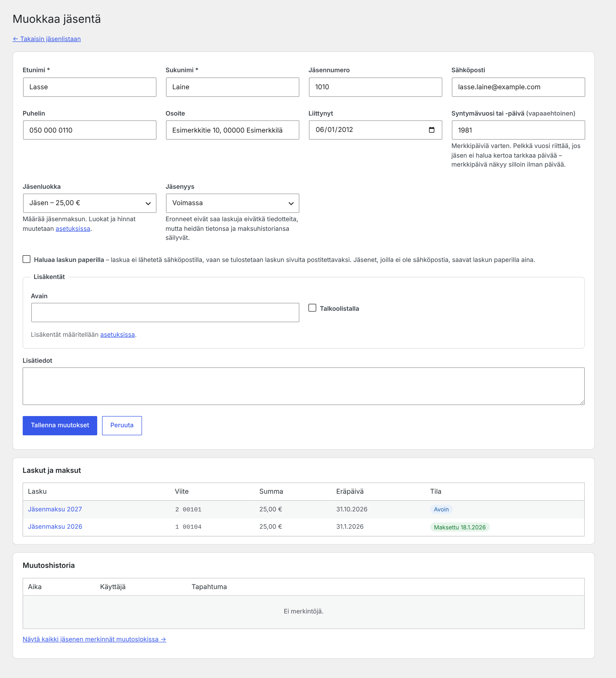Edit the Sähköposti email field
616x678 pixels.
pos(518,87)
